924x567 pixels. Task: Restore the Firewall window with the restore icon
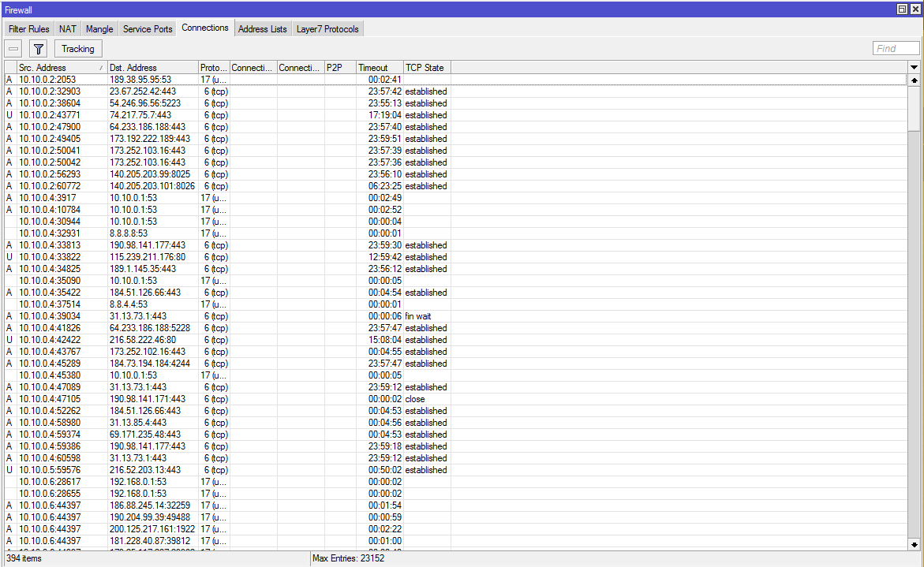(902, 9)
